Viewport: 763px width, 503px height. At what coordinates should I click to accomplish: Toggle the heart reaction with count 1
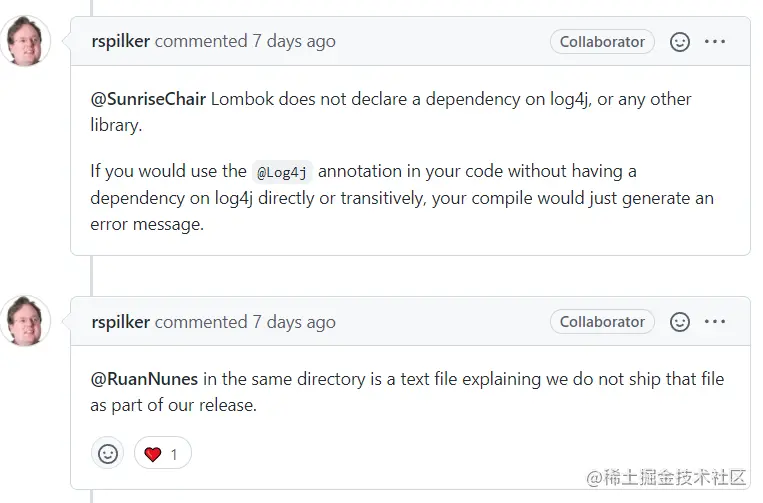pyautogui.click(x=162, y=453)
